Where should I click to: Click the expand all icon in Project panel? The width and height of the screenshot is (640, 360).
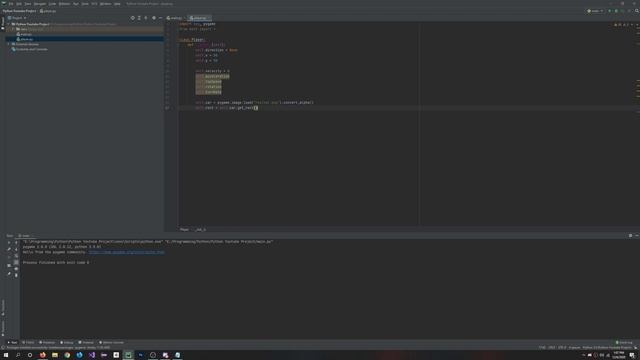(x=139, y=18)
